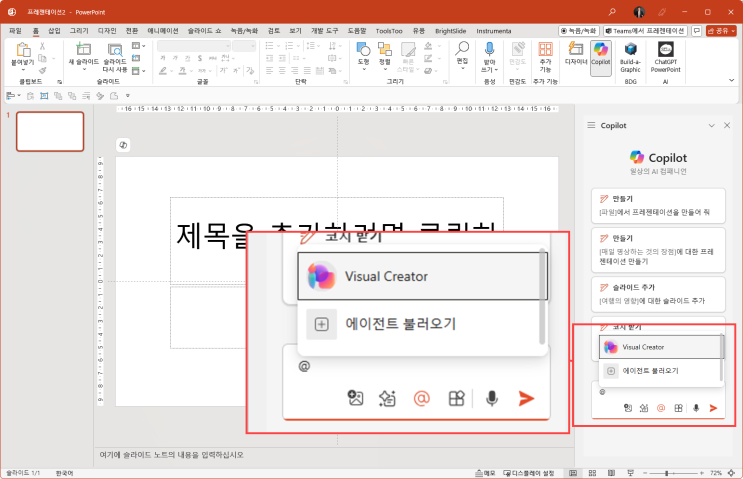Select Visual Creator agent in Copilot list

pos(660,347)
